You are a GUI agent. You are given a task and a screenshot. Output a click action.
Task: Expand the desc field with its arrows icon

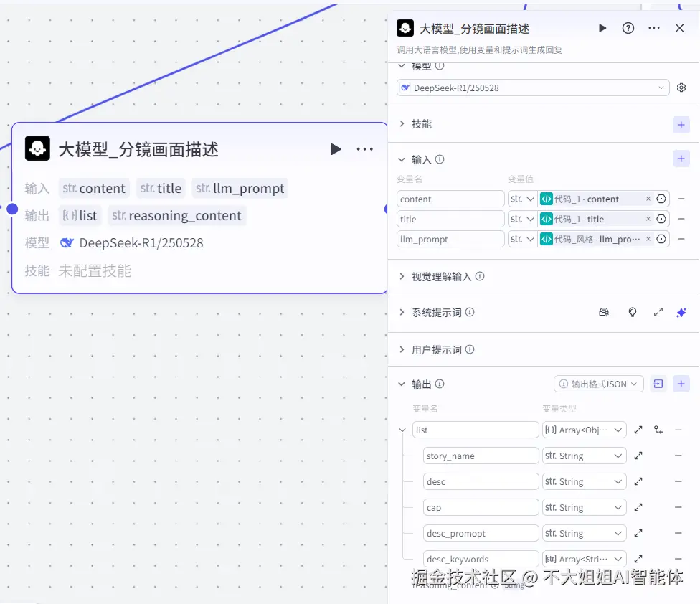pos(638,481)
